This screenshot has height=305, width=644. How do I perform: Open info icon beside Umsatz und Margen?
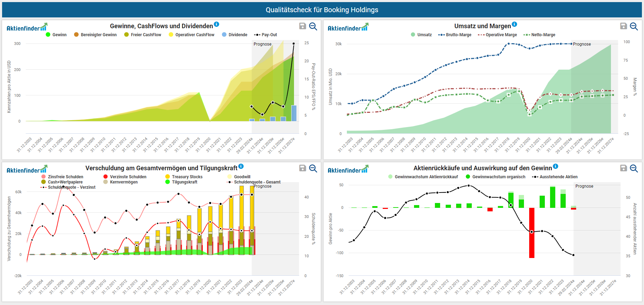click(514, 24)
